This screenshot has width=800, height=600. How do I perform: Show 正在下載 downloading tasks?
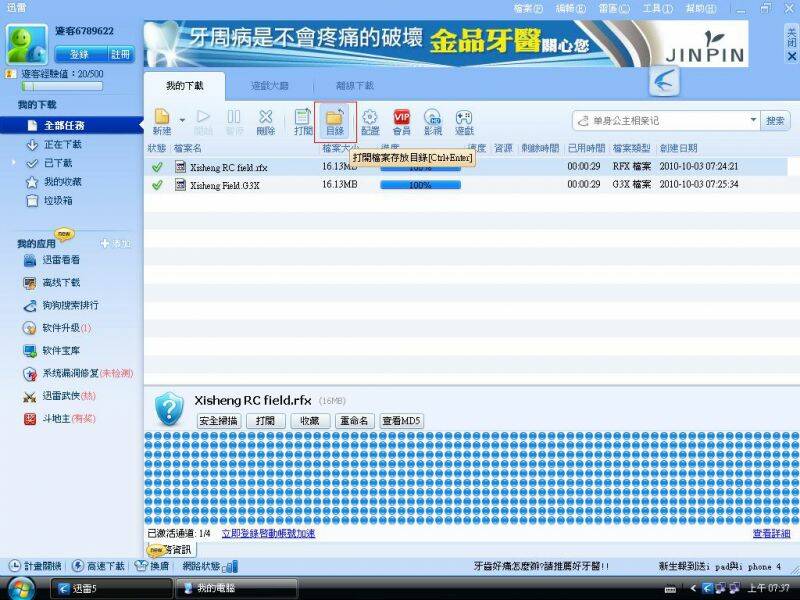pyautogui.click(x=63, y=144)
